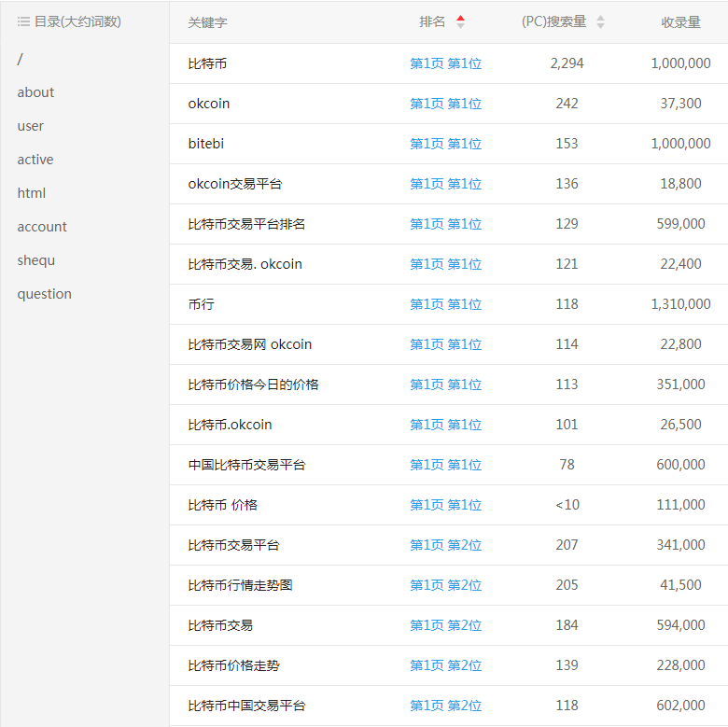Click ranking link for 比特币中国交易平台

pyautogui.click(x=445, y=706)
